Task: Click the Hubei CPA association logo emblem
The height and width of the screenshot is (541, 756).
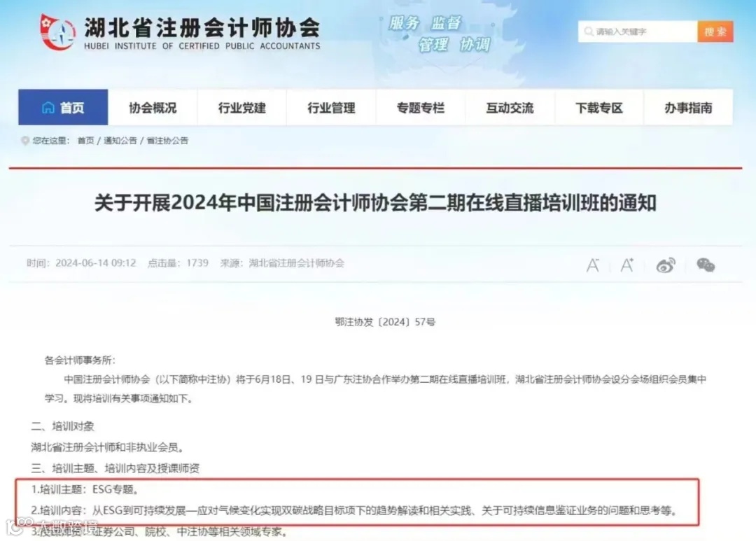Action: pyautogui.click(x=58, y=31)
